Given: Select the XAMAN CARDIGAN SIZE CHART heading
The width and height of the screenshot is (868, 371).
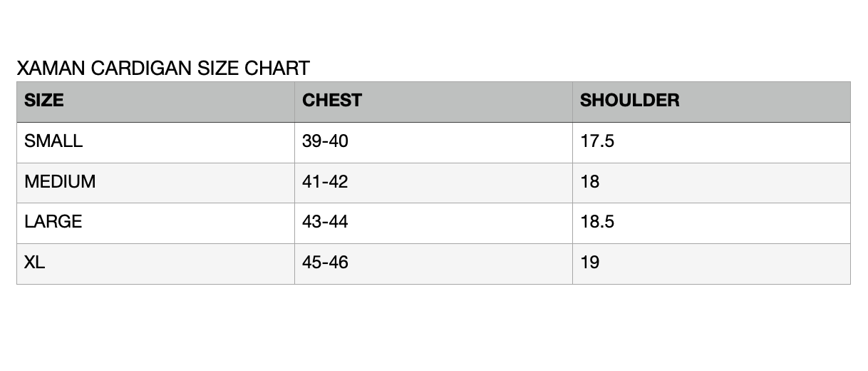Looking at the screenshot, I should (x=163, y=68).
